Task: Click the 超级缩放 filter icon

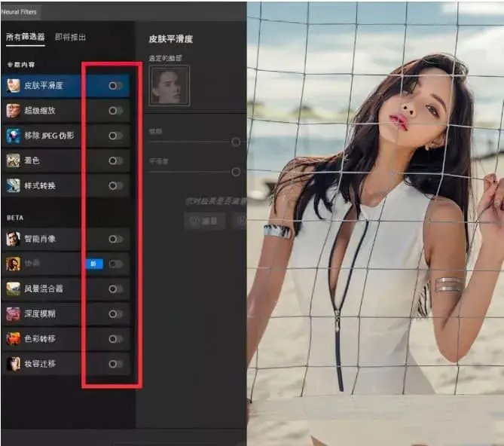Action: [14, 111]
